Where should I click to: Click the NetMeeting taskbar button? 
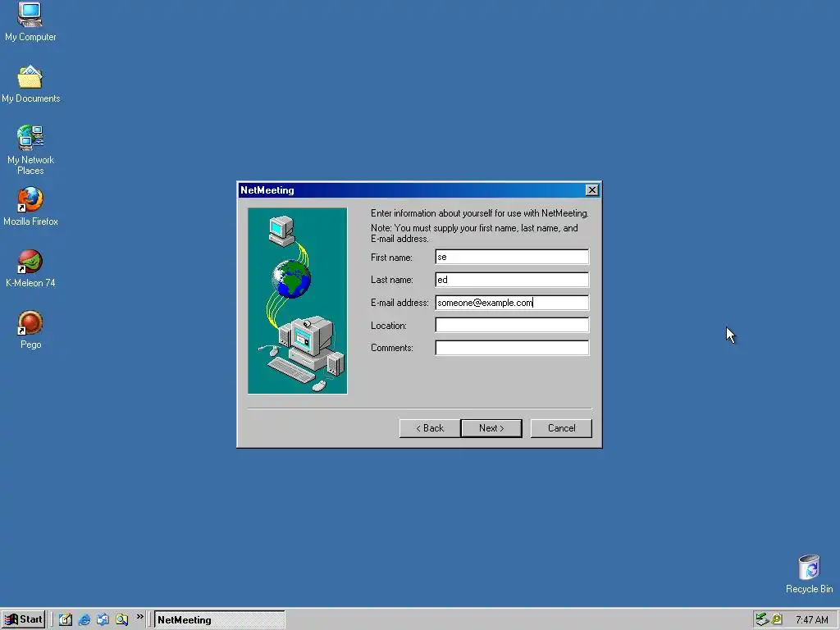[219, 619]
